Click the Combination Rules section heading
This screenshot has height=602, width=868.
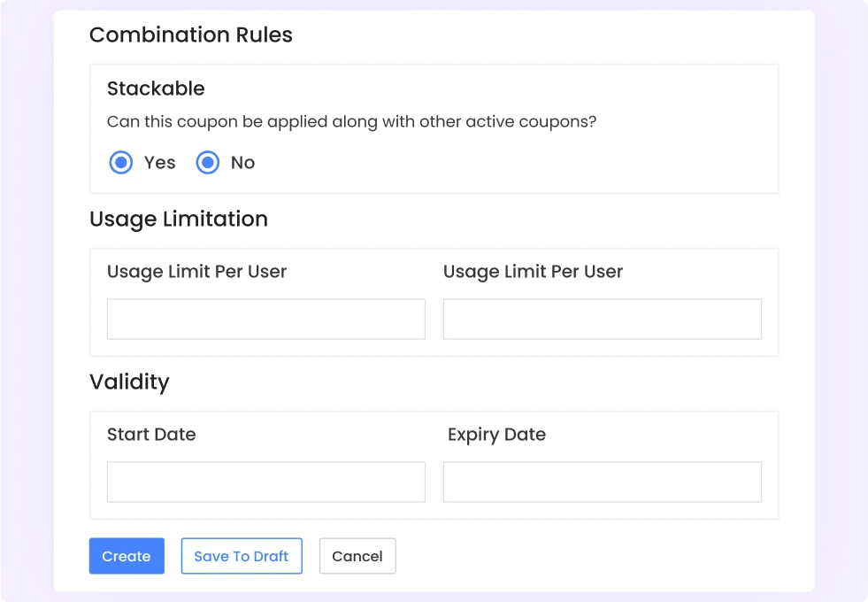191,35
